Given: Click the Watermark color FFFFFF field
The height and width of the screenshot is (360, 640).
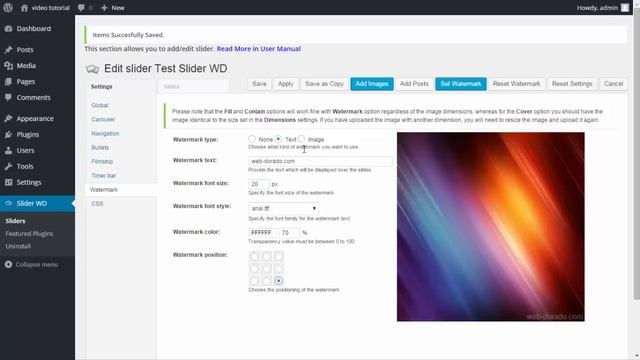Looking at the screenshot, I should 262,233.
